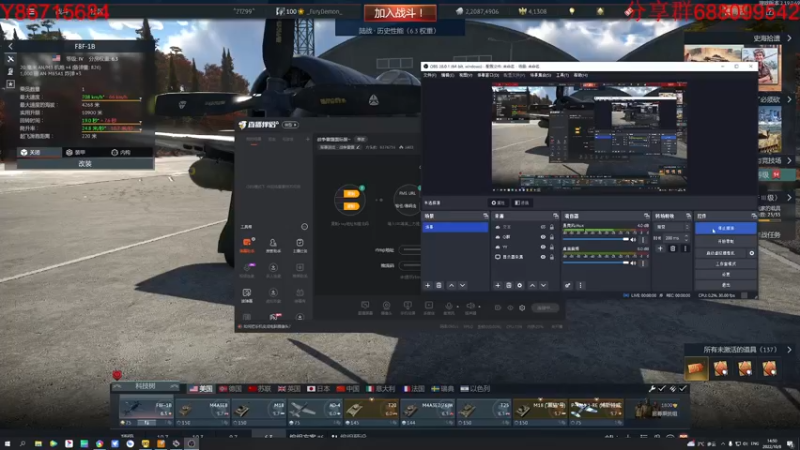Click the blue 停止推流 stop streaming button in OBS
Viewport: 800px width, 450px height.
click(726, 228)
